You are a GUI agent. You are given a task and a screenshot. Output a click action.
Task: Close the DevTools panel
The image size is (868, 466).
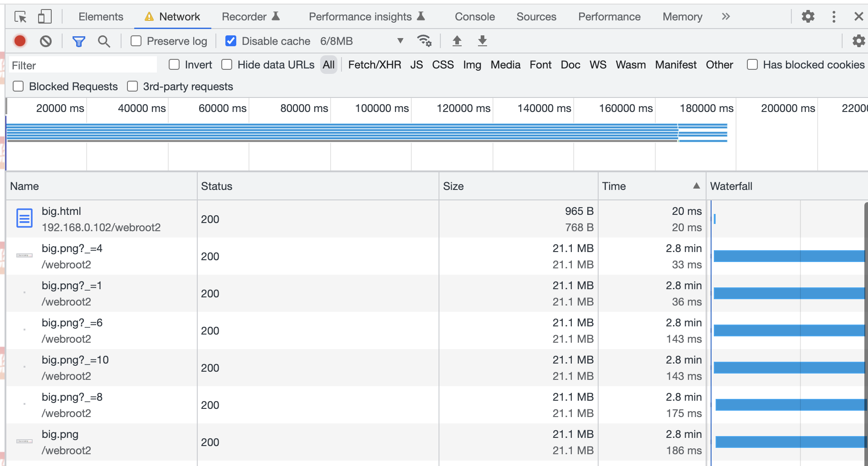click(x=858, y=17)
